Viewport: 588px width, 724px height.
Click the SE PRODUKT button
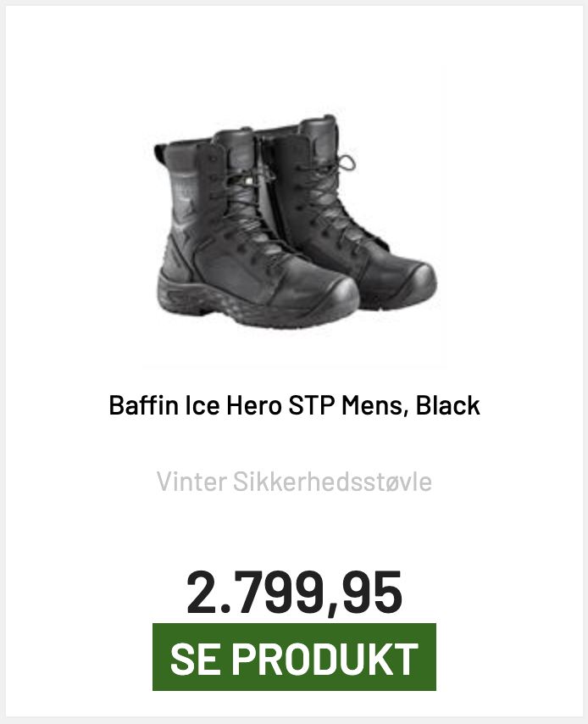point(294,657)
